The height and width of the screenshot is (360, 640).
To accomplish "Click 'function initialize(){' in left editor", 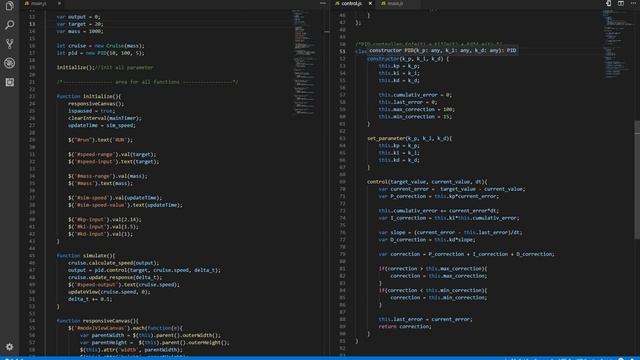I will [89, 97].
